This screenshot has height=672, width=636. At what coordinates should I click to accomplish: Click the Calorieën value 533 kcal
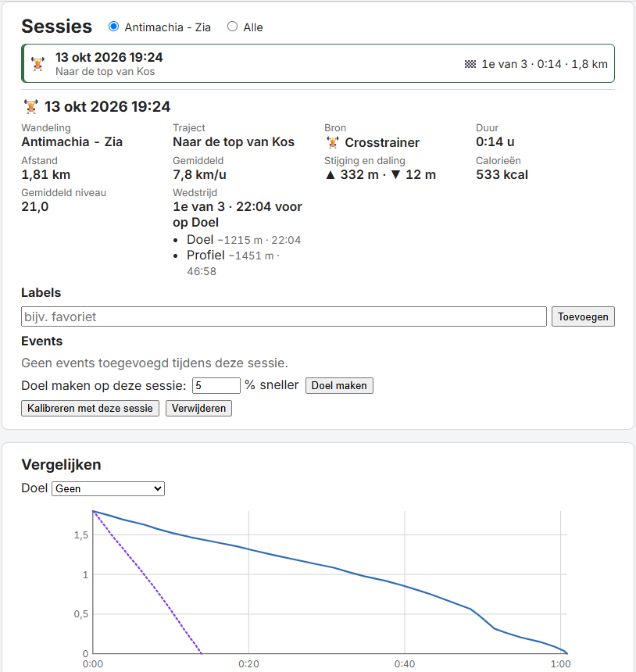point(502,175)
